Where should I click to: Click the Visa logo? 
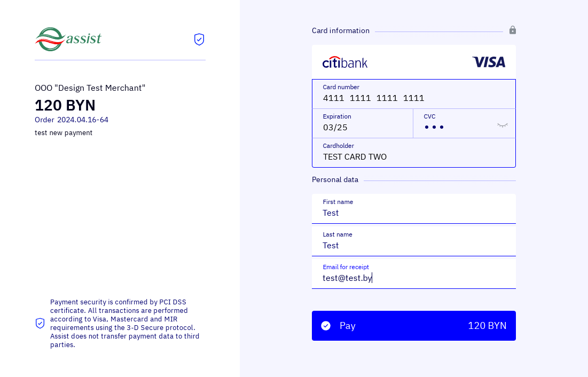tap(489, 62)
